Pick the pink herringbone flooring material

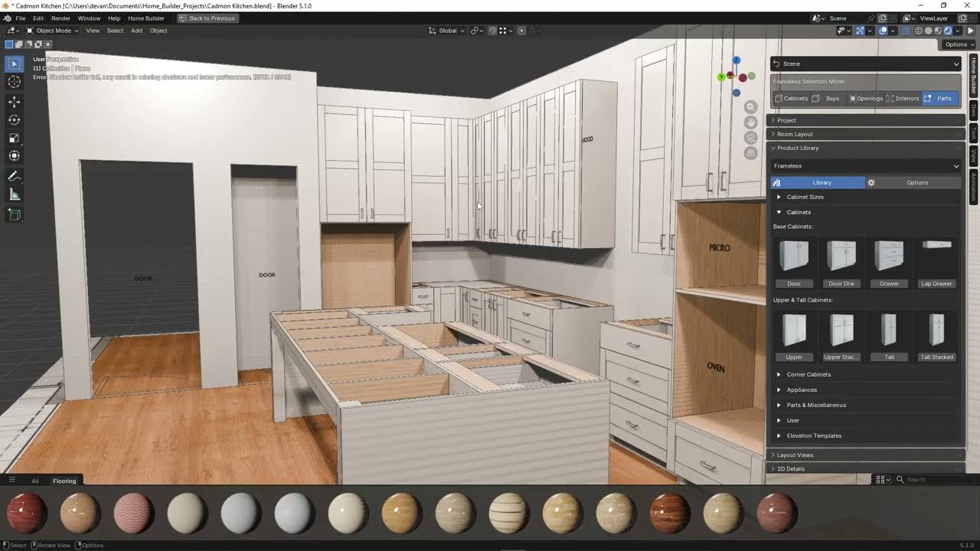point(134,513)
